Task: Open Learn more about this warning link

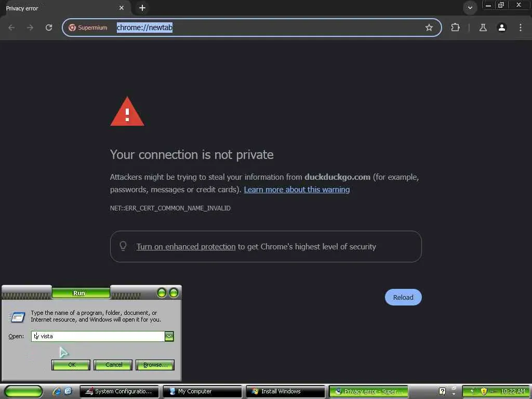Action: tap(297, 190)
